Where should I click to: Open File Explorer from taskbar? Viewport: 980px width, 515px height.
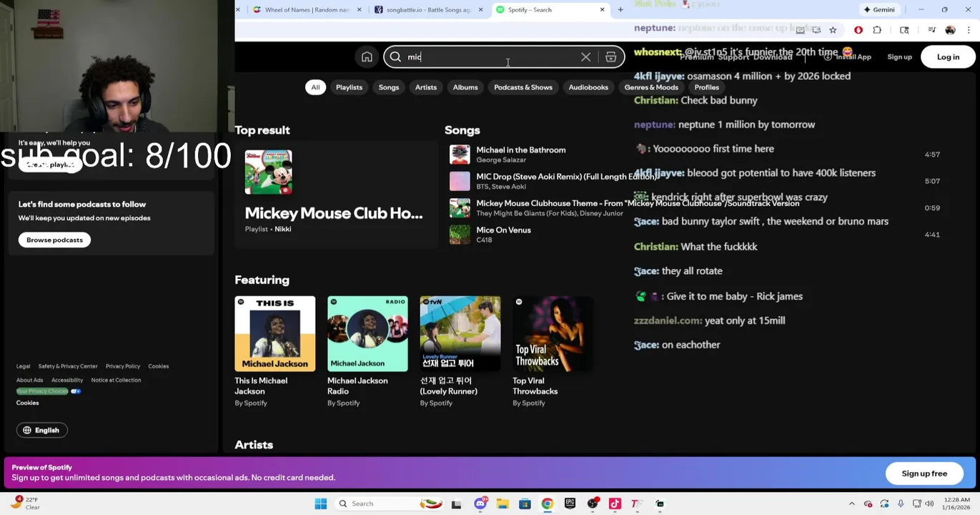coord(503,504)
